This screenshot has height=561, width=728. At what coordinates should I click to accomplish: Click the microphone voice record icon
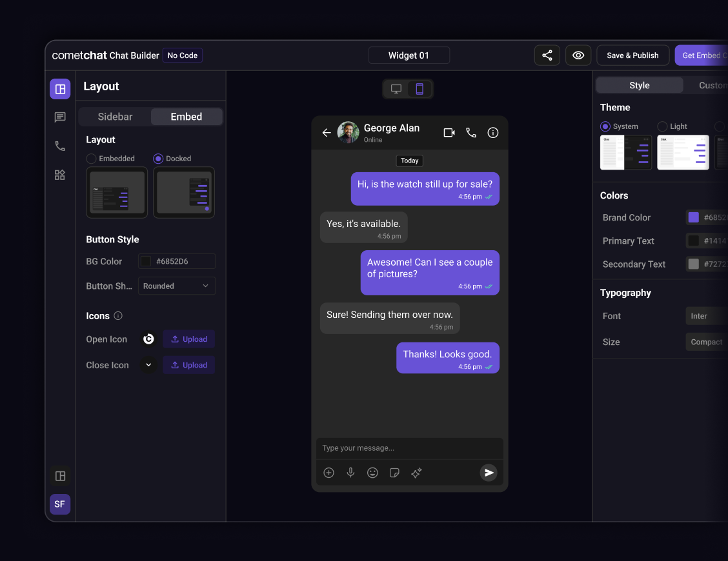(x=350, y=473)
